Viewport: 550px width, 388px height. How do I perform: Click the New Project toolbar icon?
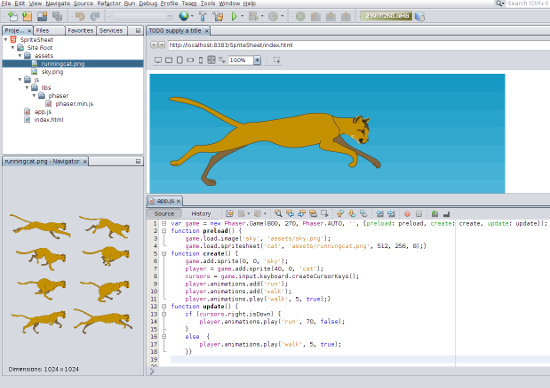pos(27,16)
